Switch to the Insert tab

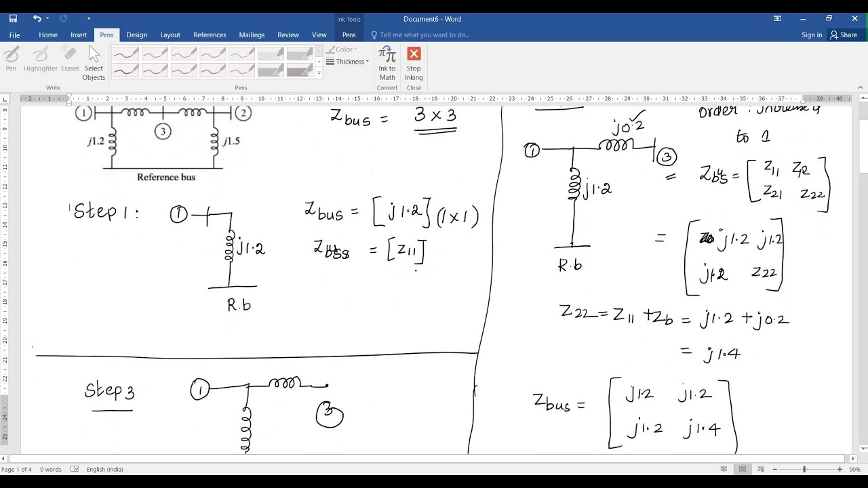coord(79,35)
